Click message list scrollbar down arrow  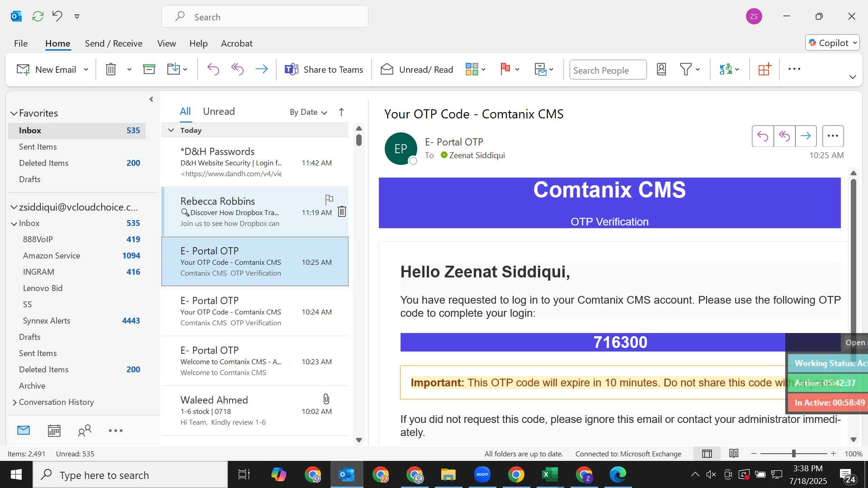[x=359, y=440]
